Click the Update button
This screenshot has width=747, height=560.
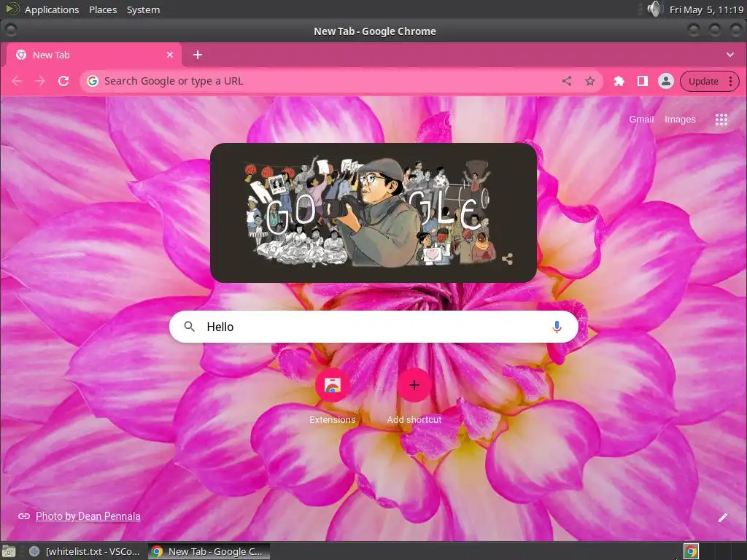pos(703,81)
